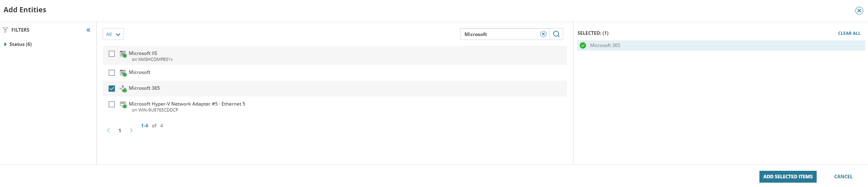The image size is (868, 187).
Task: Select Microsoft 365 in the Selected panel
Action: 721,45
